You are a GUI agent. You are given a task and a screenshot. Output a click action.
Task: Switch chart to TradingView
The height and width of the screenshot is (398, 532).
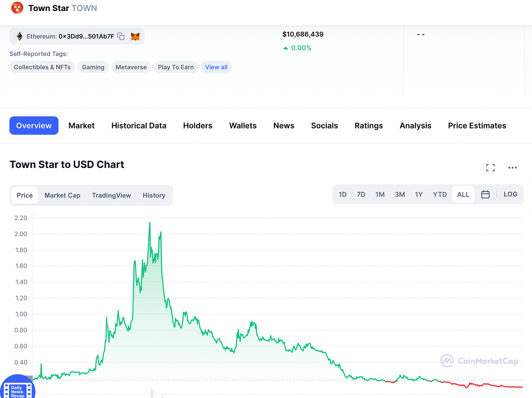[x=111, y=195]
